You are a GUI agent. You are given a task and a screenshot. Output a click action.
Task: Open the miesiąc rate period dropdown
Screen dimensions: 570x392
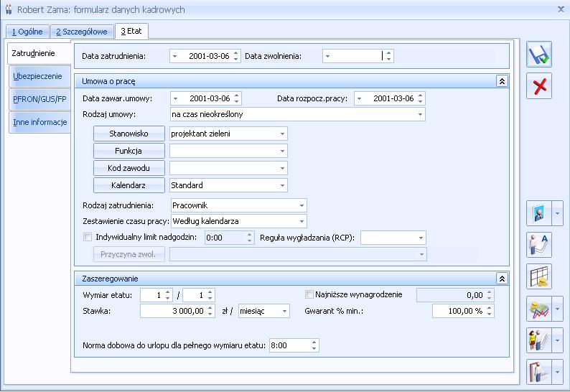click(x=284, y=312)
